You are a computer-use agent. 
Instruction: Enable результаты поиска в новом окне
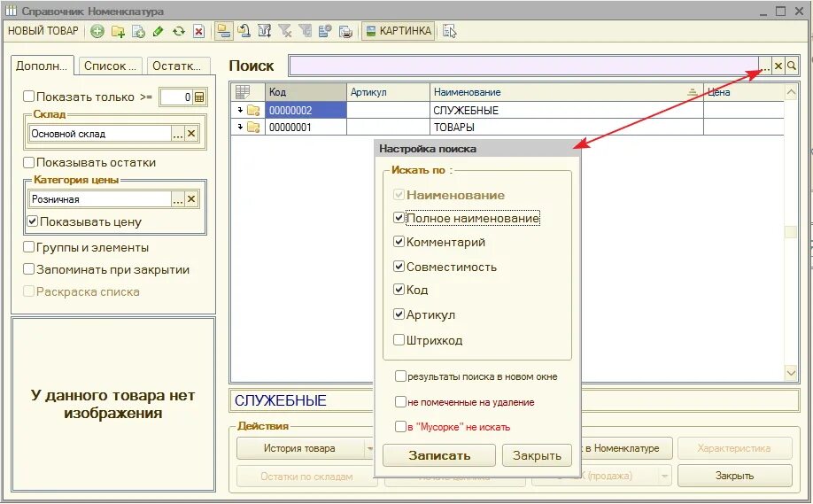400,376
